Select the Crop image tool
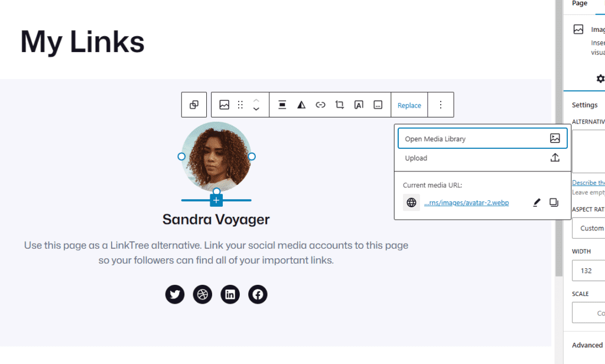The height and width of the screenshot is (364, 605). click(x=339, y=105)
